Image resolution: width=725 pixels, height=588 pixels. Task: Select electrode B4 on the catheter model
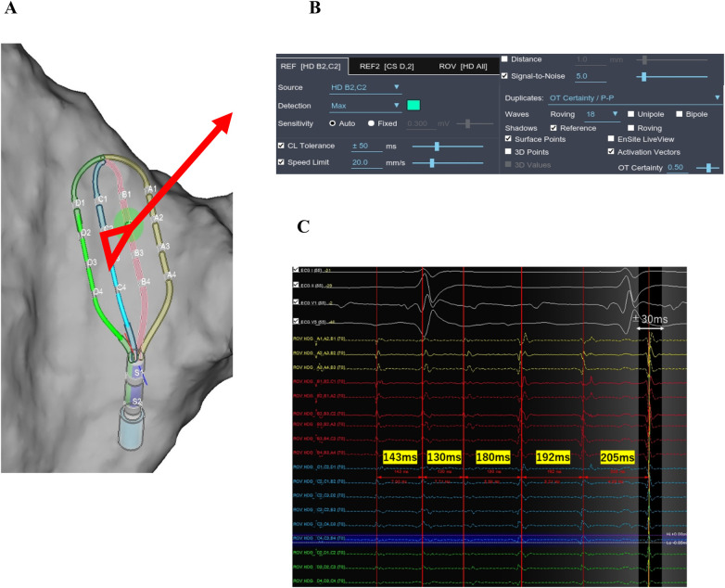pos(146,282)
